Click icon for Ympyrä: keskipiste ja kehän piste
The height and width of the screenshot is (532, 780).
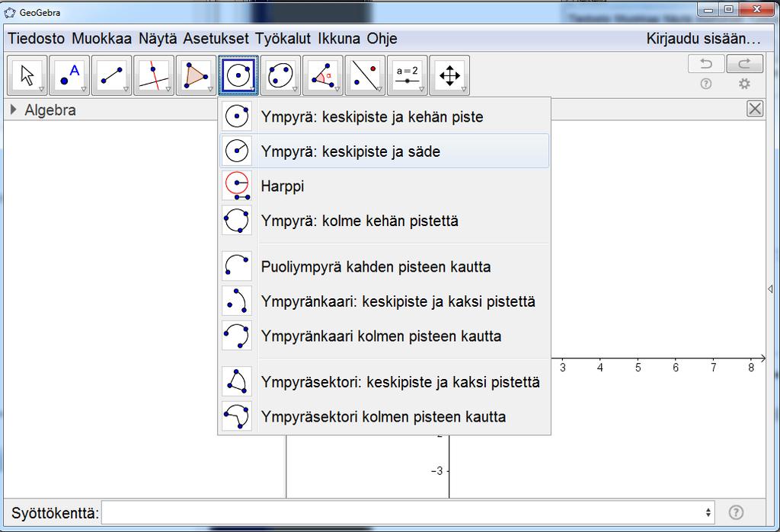click(237, 116)
